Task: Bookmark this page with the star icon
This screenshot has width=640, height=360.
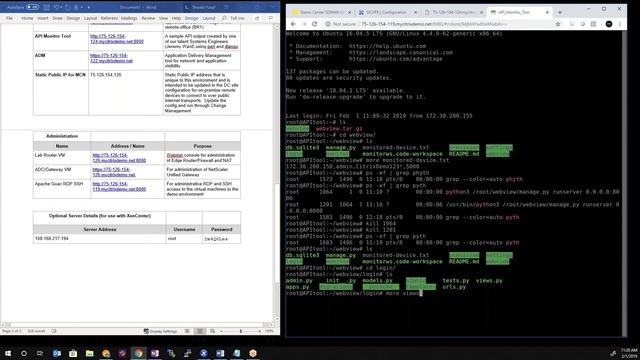Action: (x=558, y=24)
